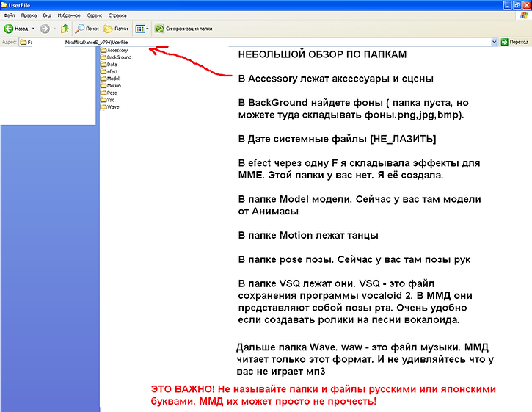Click text 'В Дате системные файлы'
This screenshot has width=532, height=412.
(x=302, y=139)
